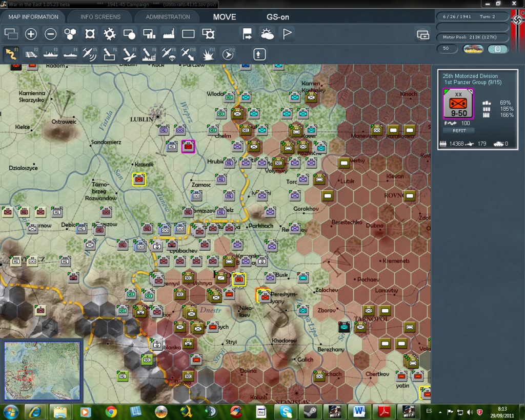Toggle the hex grid overlay icon
This screenshot has width=525, height=420.
[x=70, y=34]
